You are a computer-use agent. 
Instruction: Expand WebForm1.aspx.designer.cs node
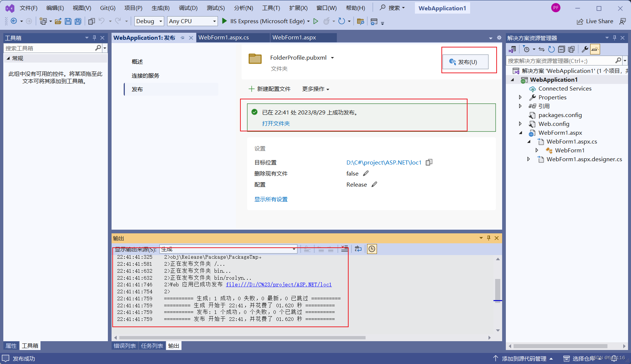528,159
